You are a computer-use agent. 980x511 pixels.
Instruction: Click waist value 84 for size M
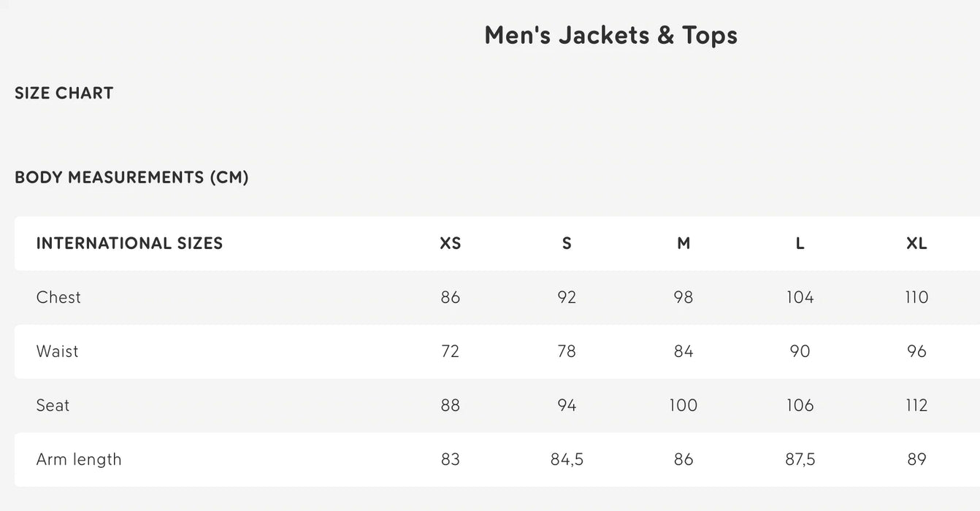pyautogui.click(x=684, y=351)
